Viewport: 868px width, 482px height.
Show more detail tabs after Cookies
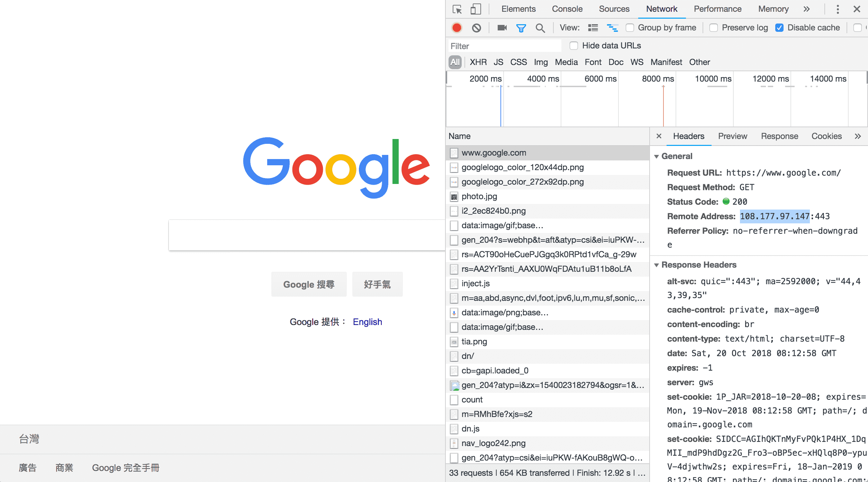coord(858,136)
